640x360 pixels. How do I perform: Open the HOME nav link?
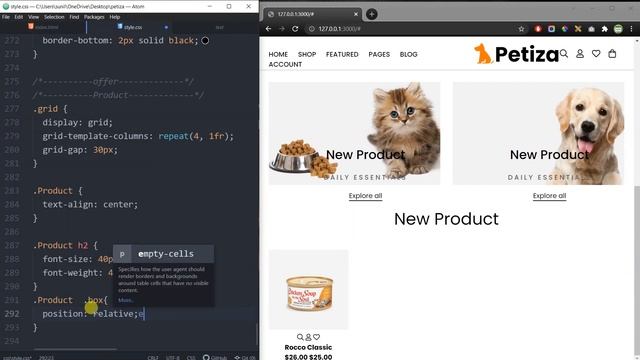278,54
